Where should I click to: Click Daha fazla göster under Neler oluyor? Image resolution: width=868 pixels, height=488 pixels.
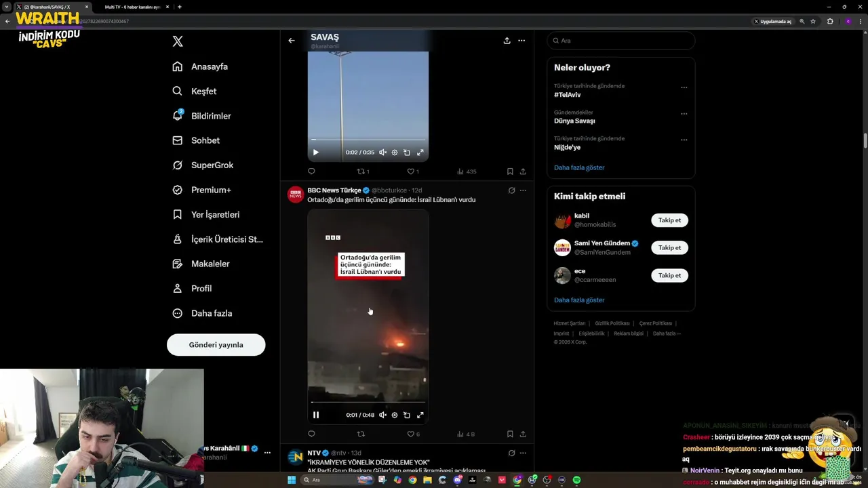(579, 167)
